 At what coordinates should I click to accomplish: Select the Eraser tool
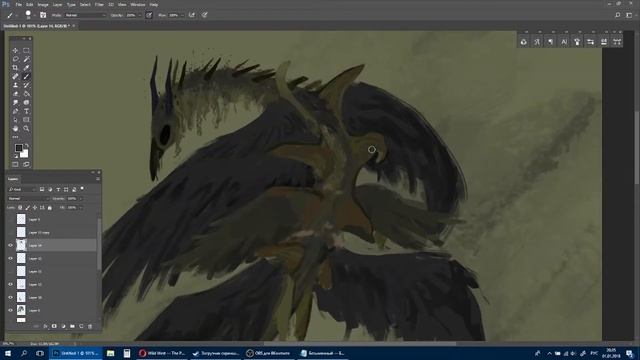coord(15,94)
